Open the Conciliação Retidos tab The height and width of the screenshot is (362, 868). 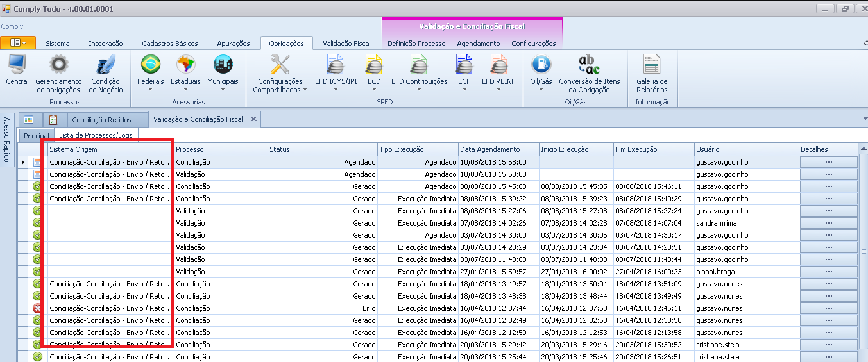pos(101,120)
